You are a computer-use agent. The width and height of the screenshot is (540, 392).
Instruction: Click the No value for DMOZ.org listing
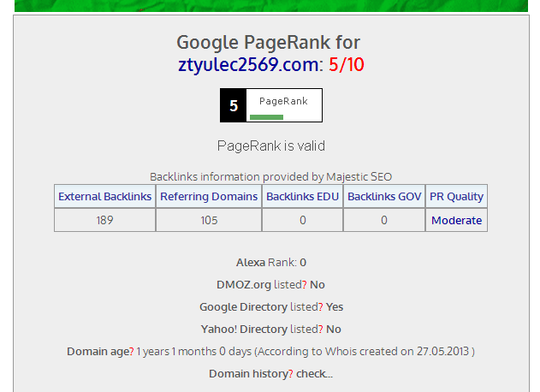[x=317, y=285]
